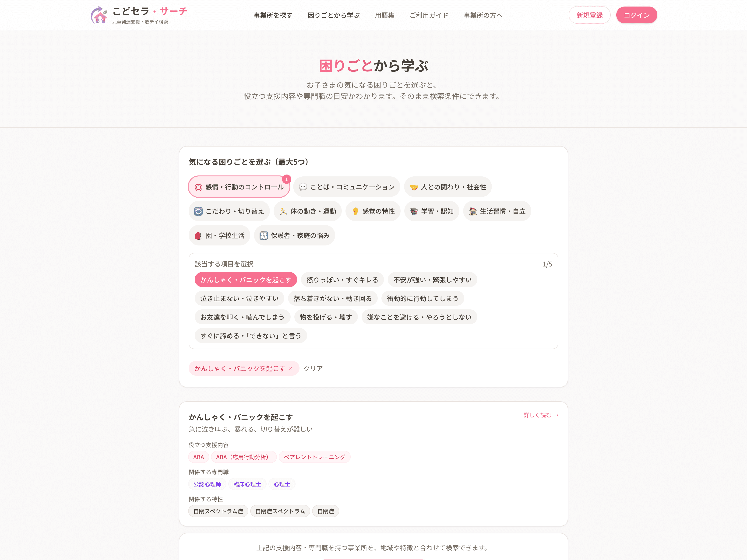Viewport: 747px width, 560px height.
Task: Click the 自閉症 trait tag
Action: [x=326, y=511]
